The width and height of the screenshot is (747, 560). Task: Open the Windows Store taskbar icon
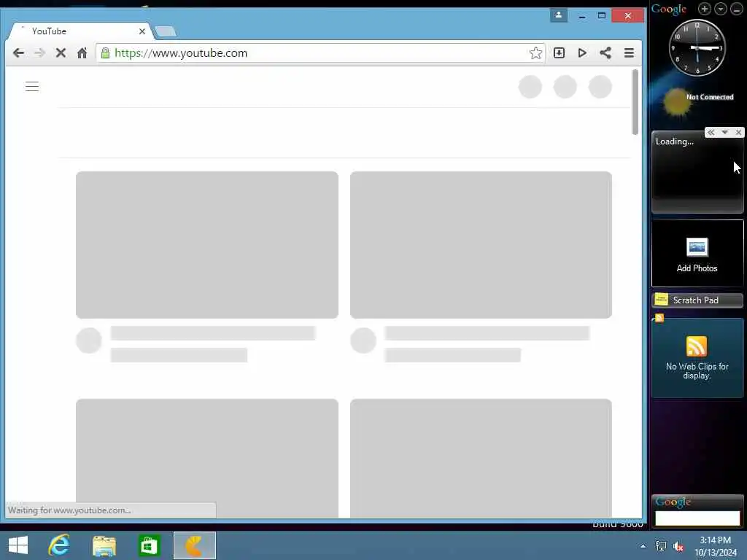[x=149, y=545]
